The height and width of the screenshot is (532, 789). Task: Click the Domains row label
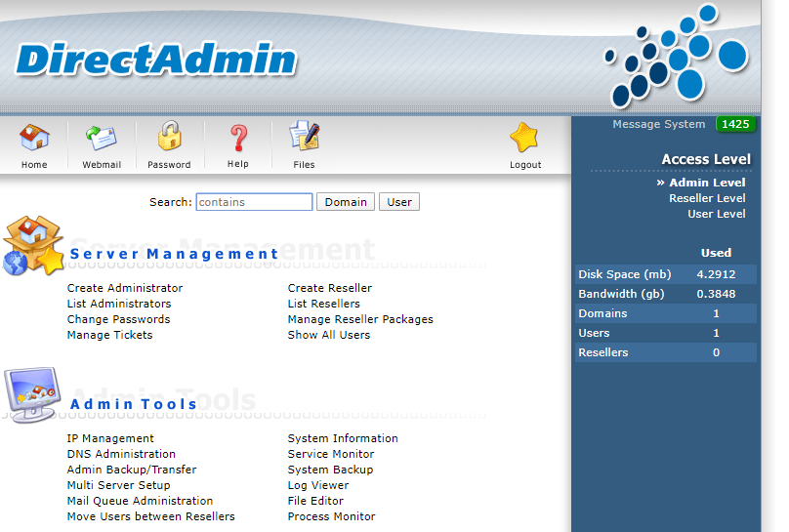coord(602,313)
